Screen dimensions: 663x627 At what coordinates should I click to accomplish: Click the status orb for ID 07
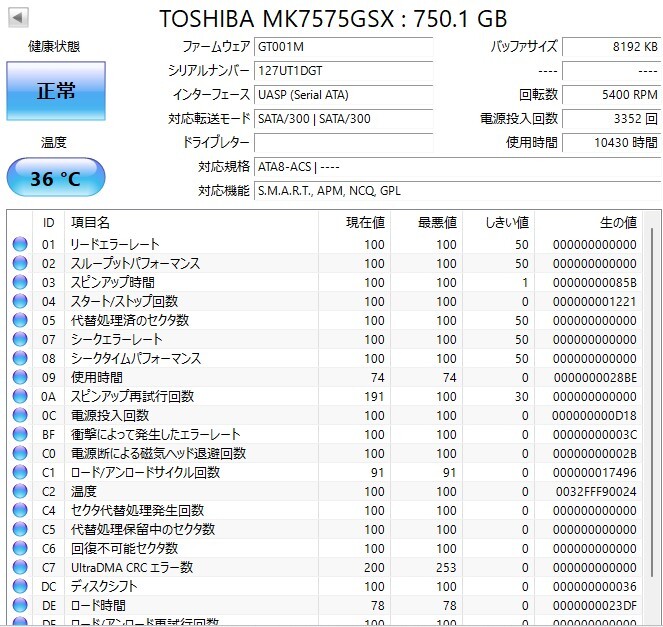pos(20,340)
